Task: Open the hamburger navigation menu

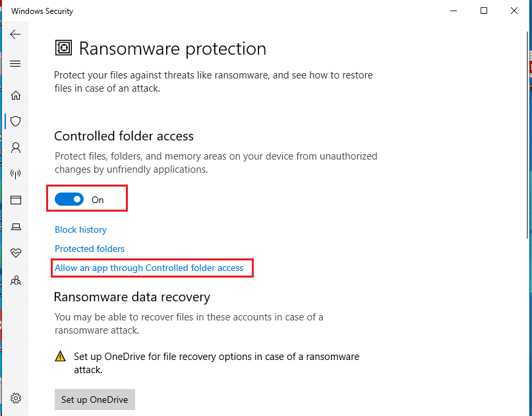Action: pyautogui.click(x=15, y=63)
